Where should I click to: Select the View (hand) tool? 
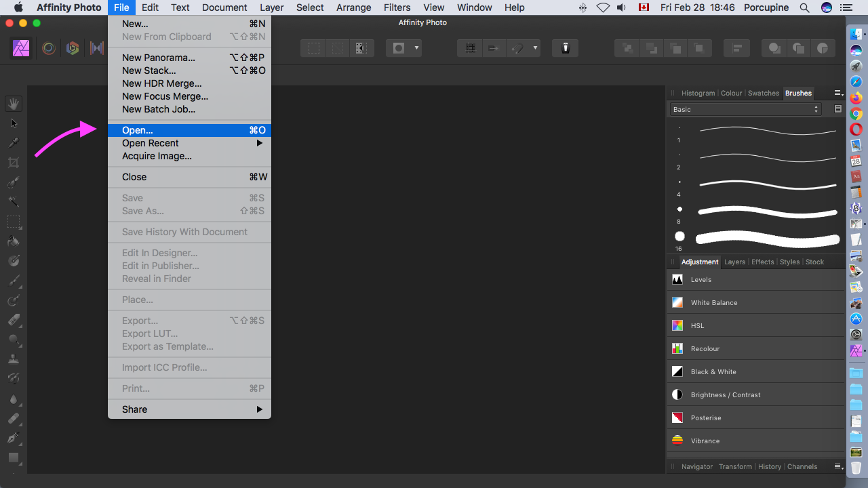(14, 104)
